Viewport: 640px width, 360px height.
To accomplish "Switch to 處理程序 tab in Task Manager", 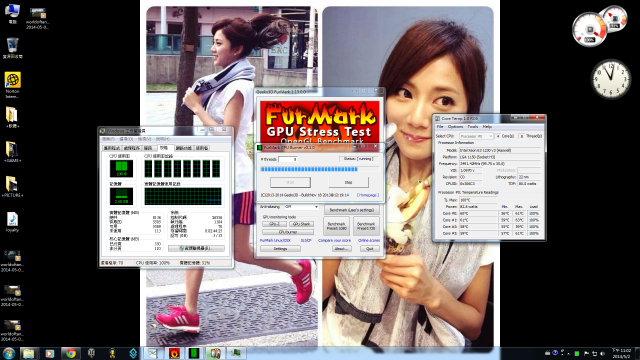I will click(131, 148).
